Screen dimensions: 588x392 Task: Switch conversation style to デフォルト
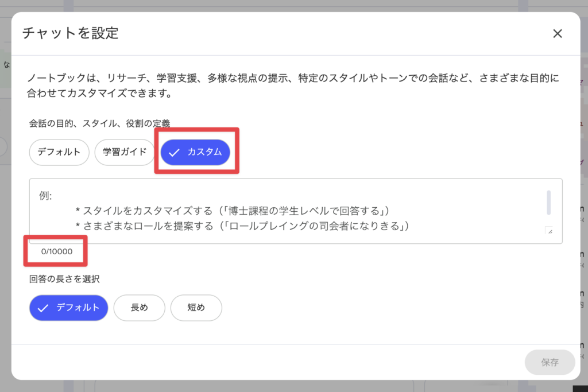[59, 152]
